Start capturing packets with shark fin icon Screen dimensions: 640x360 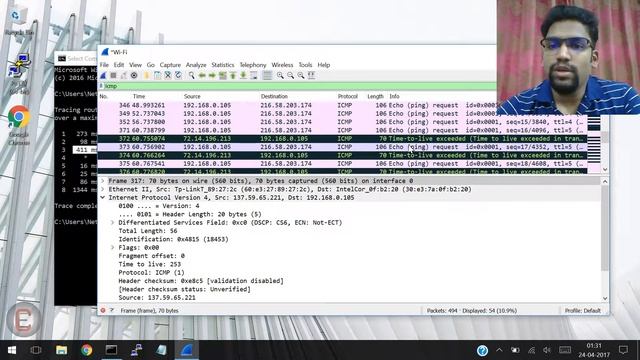103,76
